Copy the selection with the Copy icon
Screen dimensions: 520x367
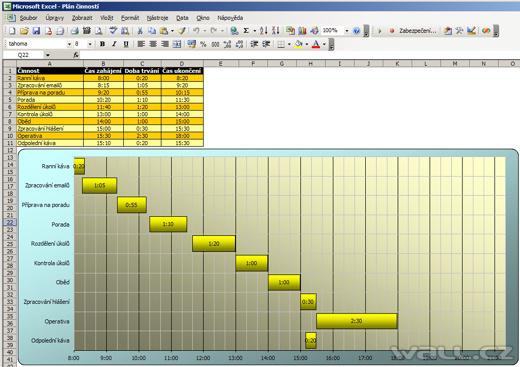[x=152, y=31]
